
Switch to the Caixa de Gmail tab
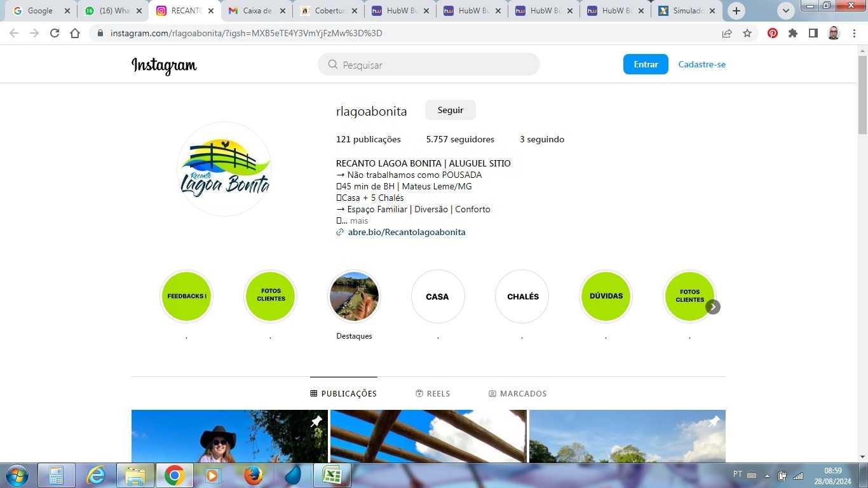coord(257,11)
